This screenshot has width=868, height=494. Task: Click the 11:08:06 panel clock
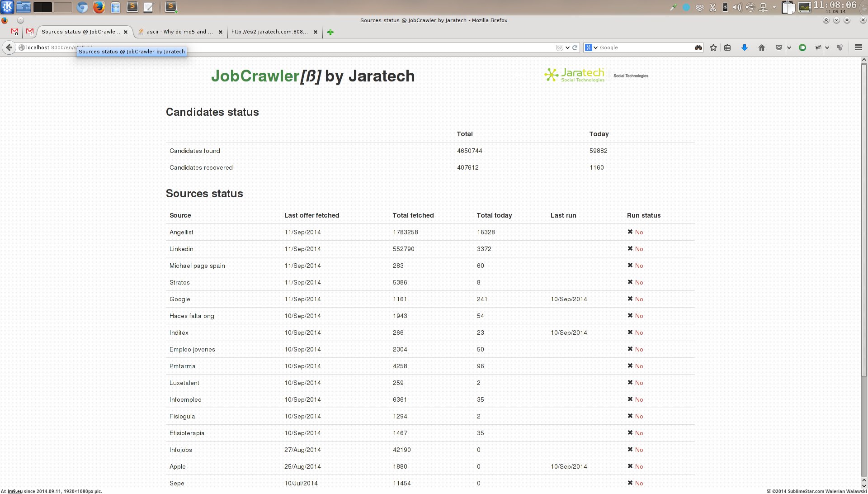(x=835, y=5)
